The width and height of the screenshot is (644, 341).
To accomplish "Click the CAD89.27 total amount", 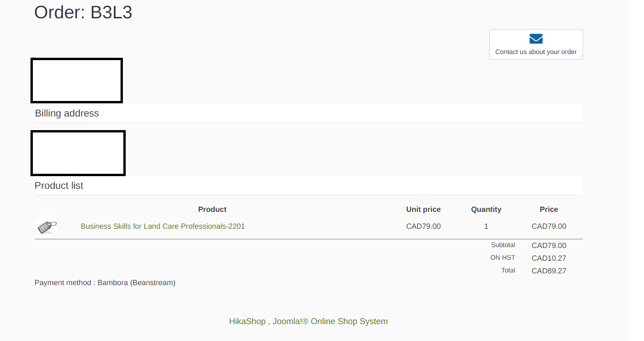I will tap(549, 271).
